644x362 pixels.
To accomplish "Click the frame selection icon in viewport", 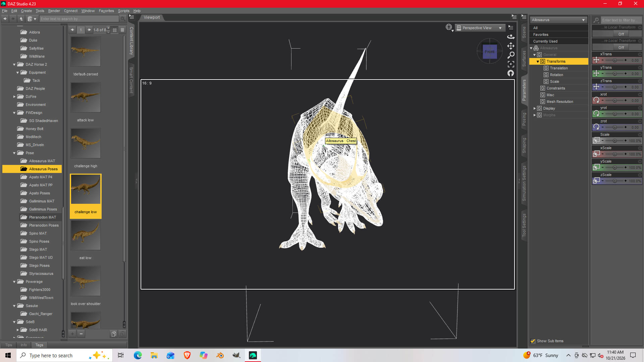I will pyautogui.click(x=511, y=64).
